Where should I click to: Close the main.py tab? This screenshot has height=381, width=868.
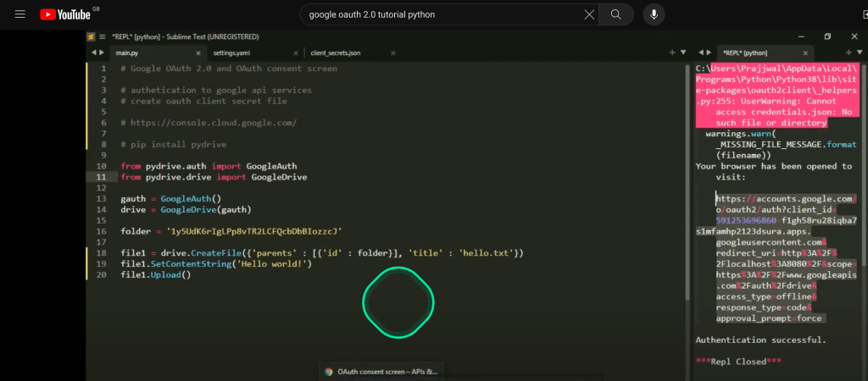198,53
